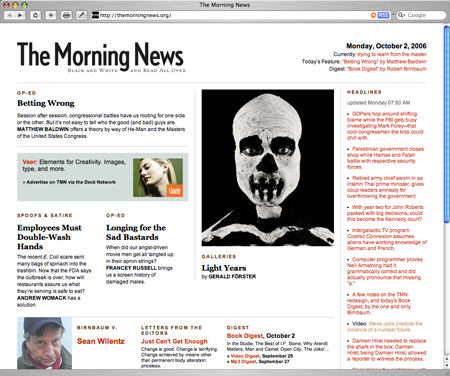Image resolution: width=450 pixels, height=376 pixels.
Task: Focus the Google search field
Action: click(422, 15)
